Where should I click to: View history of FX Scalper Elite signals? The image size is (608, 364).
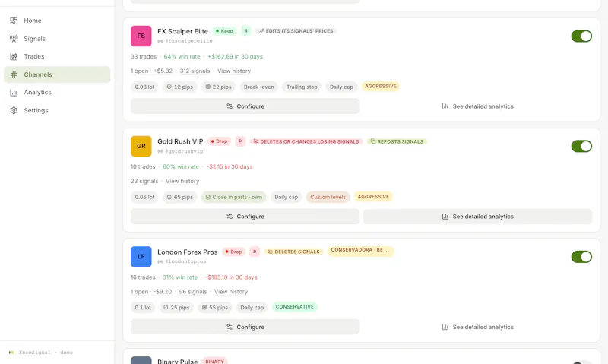(234, 71)
